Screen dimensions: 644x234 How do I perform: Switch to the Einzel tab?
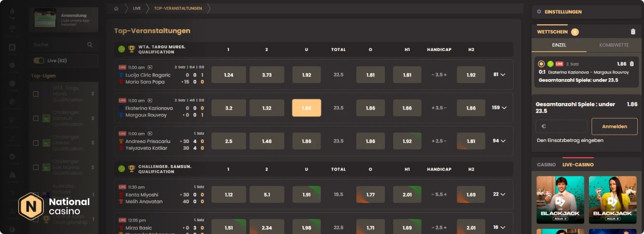pos(559,45)
